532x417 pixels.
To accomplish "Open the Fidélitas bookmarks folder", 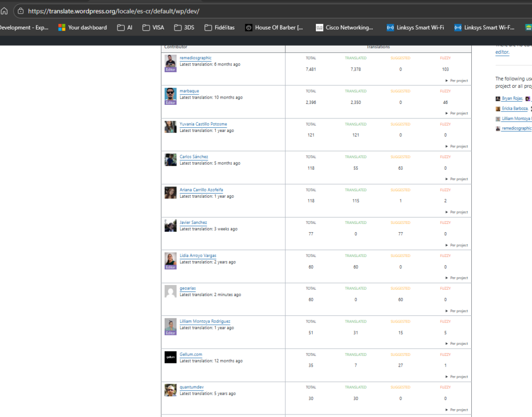I will tap(220, 28).
